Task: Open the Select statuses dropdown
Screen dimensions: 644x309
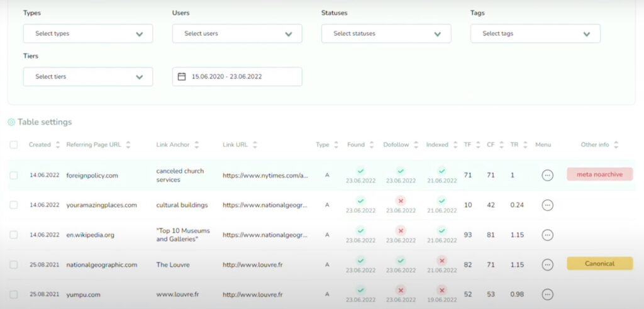Action: 386,34
